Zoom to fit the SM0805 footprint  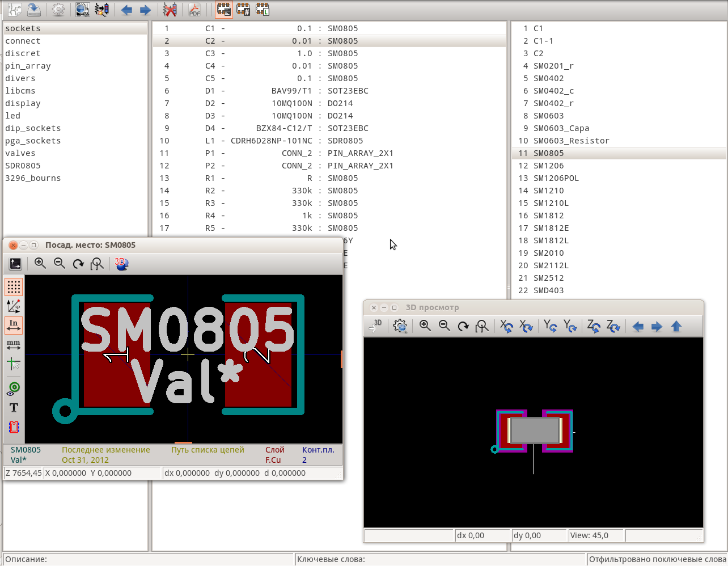[x=96, y=263]
